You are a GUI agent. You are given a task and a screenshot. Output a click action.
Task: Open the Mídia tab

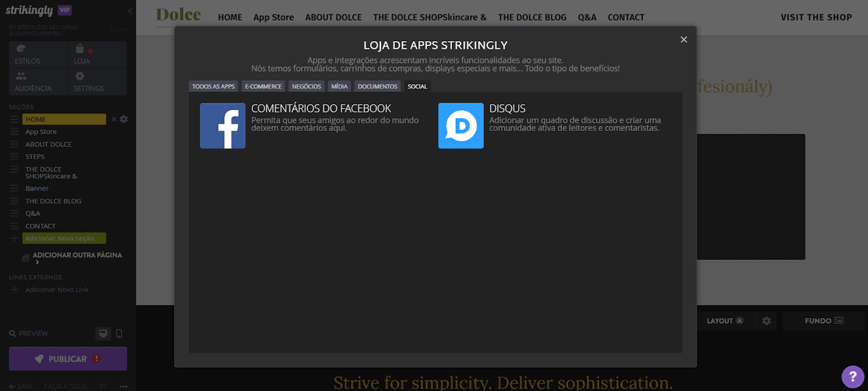point(339,86)
